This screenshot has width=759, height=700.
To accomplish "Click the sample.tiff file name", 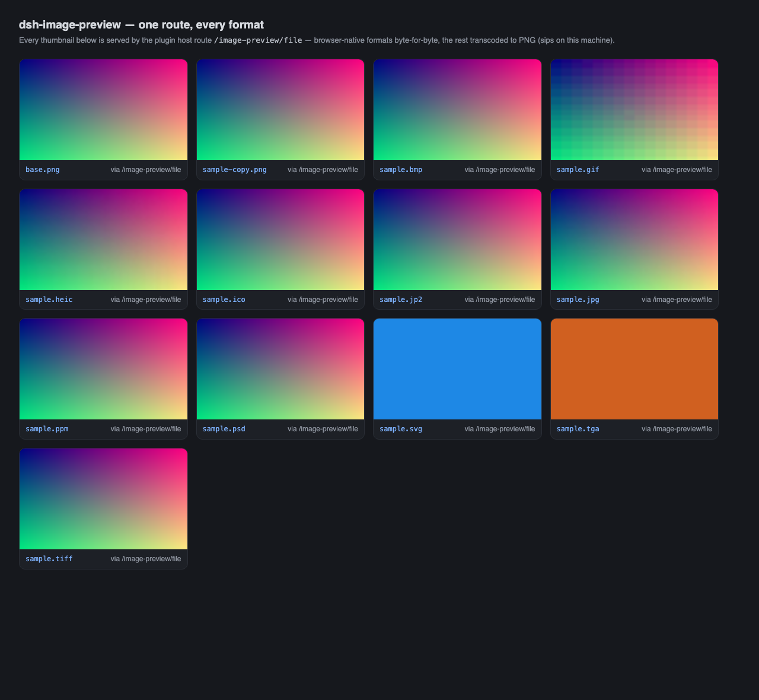I will [49, 559].
